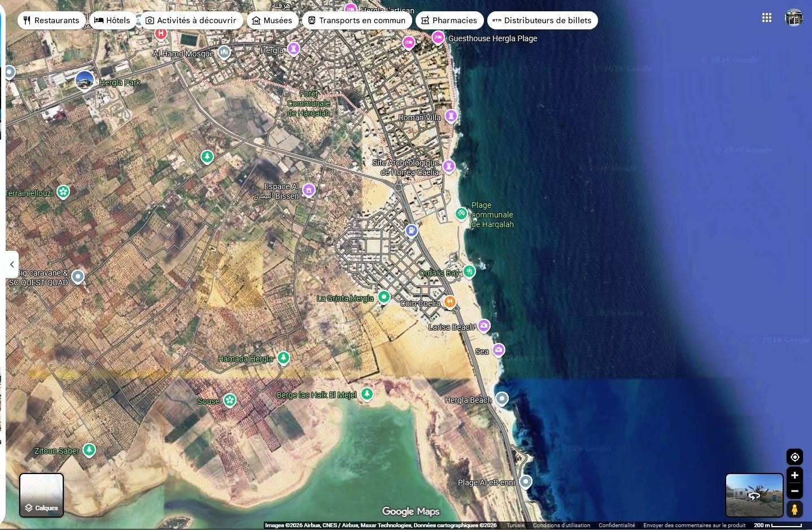Show Transports en commun
Viewport: 812px width, 530px height.
[x=357, y=20]
